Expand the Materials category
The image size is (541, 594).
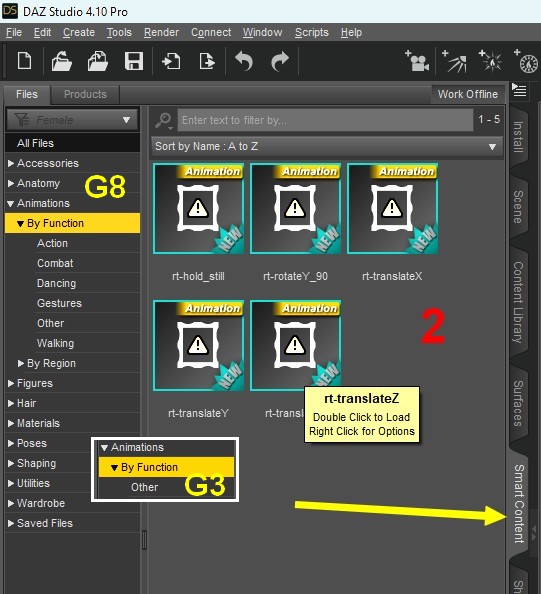pos(11,424)
